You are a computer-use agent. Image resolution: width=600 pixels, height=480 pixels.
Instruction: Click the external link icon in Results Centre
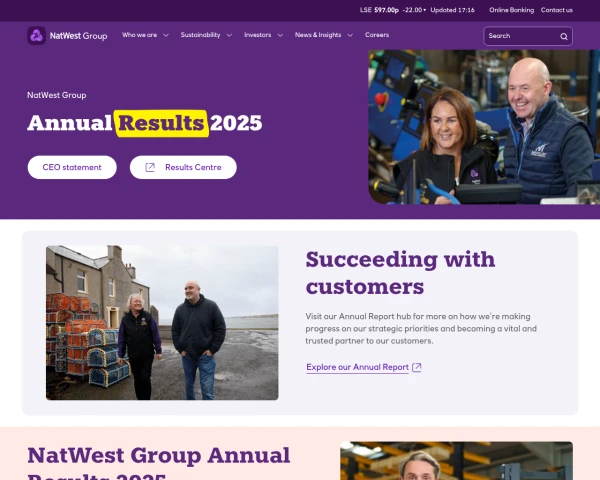pos(150,167)
